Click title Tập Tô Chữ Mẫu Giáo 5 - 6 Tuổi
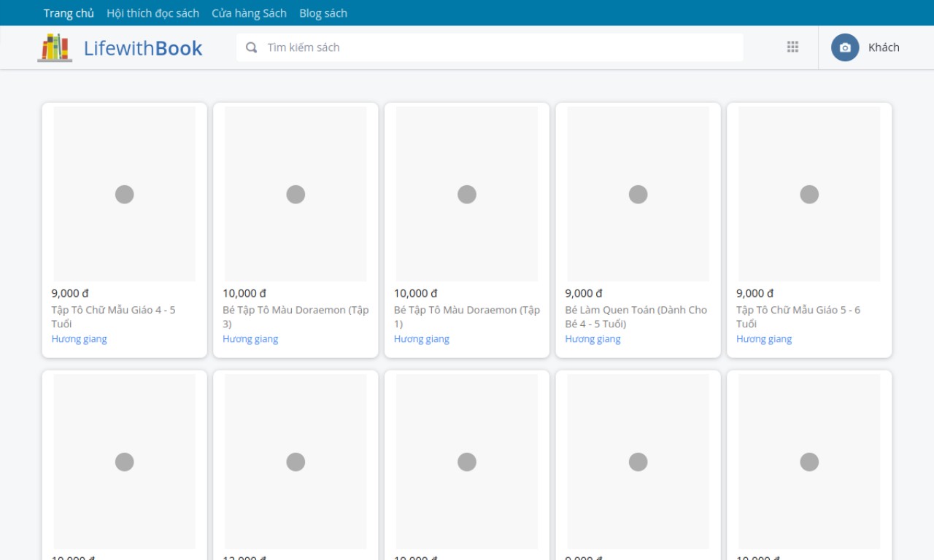934x560 pixels. pyautogui.click(x=798, y=316)
